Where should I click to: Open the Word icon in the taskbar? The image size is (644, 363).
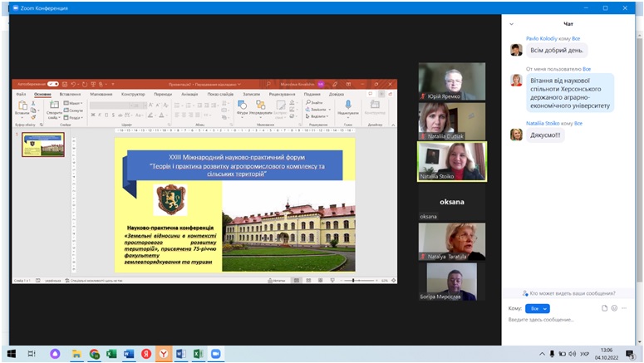pyautogui.click(x=130, y=353)
